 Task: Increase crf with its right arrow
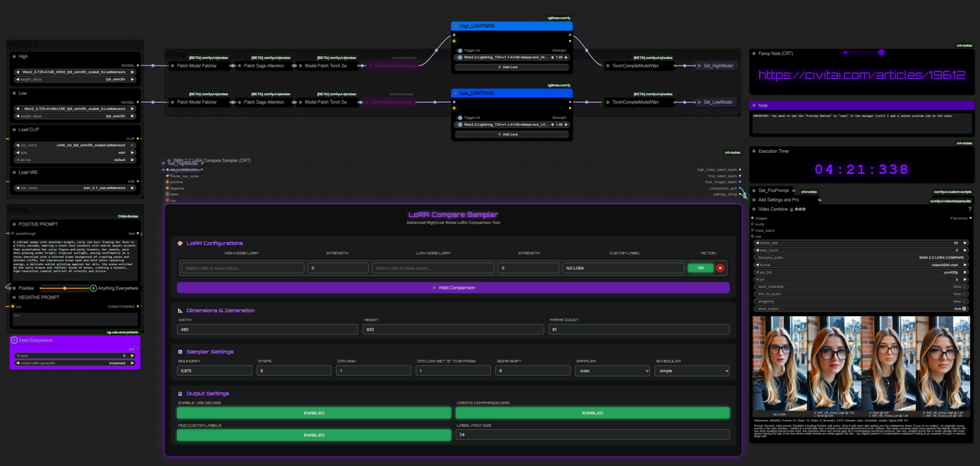click(x=965, y=280)
